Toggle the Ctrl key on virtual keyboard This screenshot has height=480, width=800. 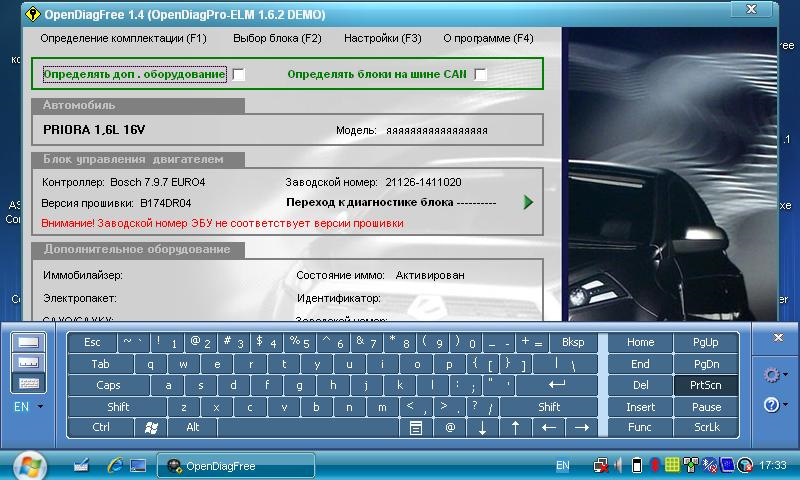tap(101, 427)
